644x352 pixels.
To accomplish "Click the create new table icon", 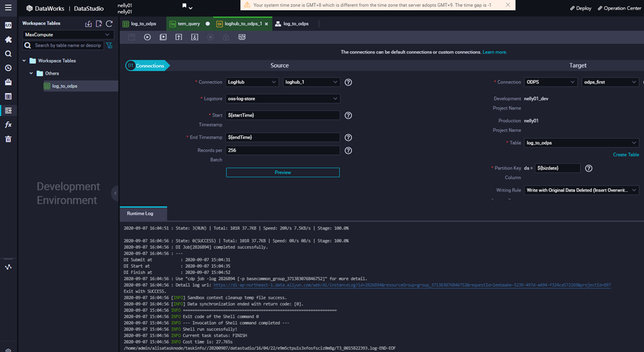I will pyautogui.click(x=99, y=24).
